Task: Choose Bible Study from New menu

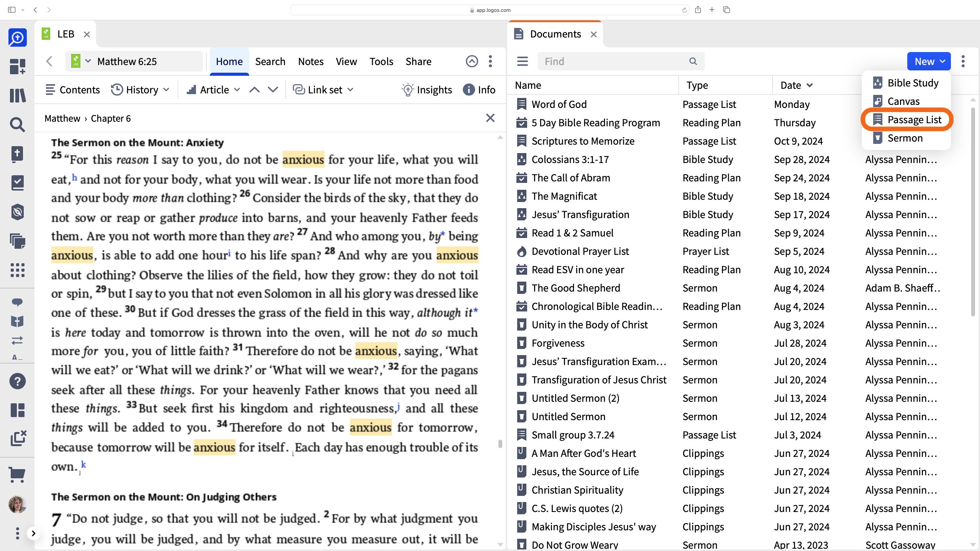Action: point(906,83)
